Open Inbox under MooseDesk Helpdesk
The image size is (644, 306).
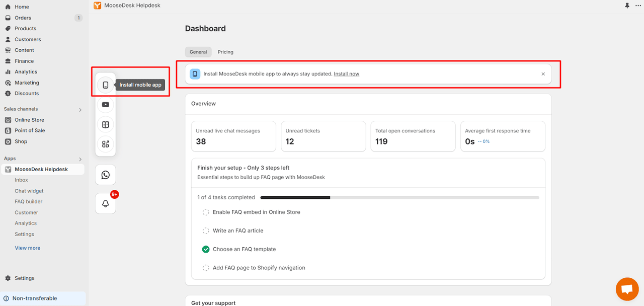click(x=21, y=180)
